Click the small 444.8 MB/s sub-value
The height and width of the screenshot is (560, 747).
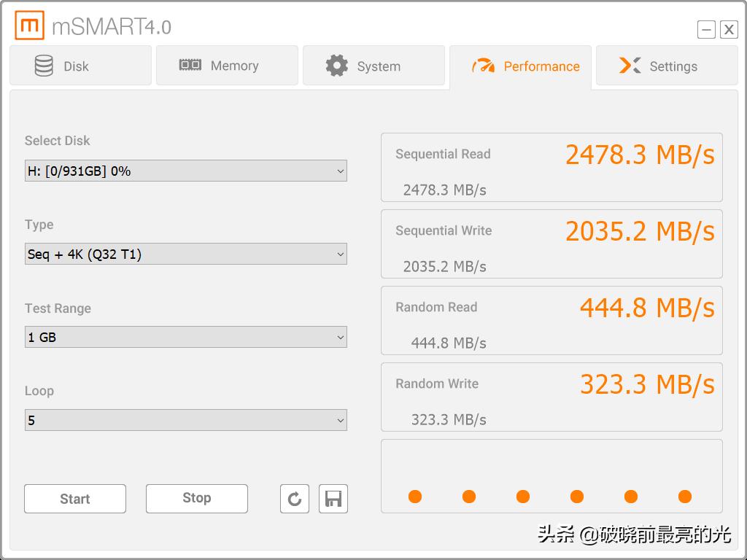(449, 343)
